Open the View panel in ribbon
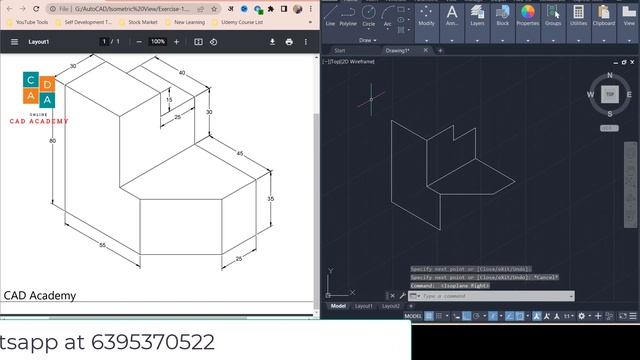640x360 pixels. [x=629, y=16]
